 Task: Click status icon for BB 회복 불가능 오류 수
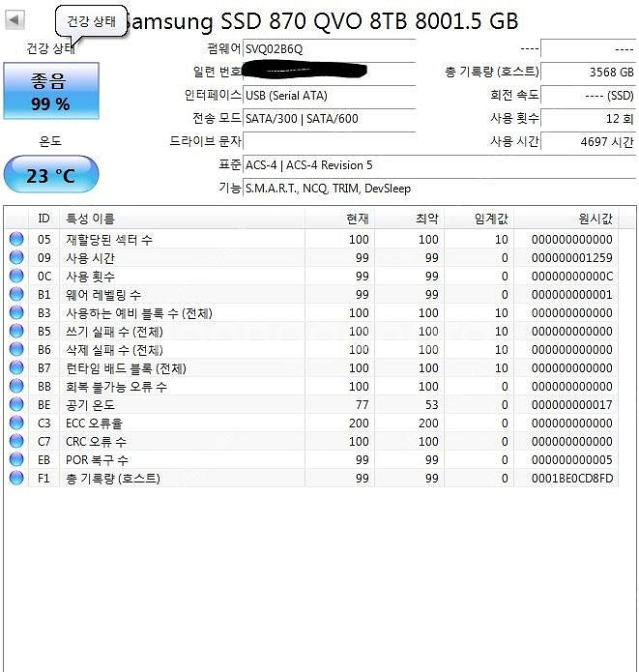pos(16,386)
